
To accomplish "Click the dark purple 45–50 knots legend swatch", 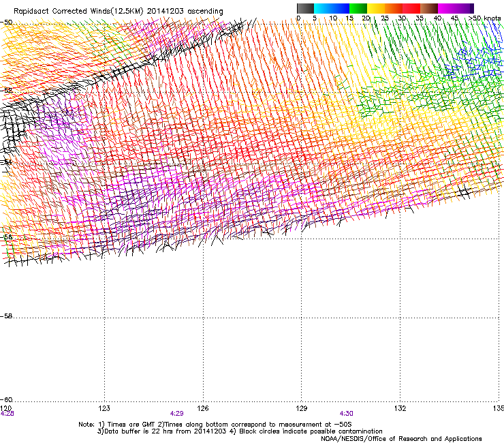I will [x=464, y=8].
